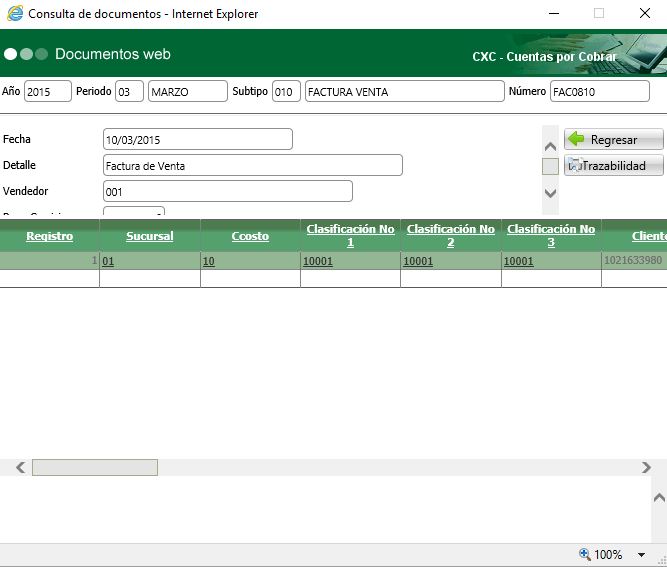Viewport: 667px width, 567px height.
Task: Click the 100% zoom level text
Action: coord(608,554)
